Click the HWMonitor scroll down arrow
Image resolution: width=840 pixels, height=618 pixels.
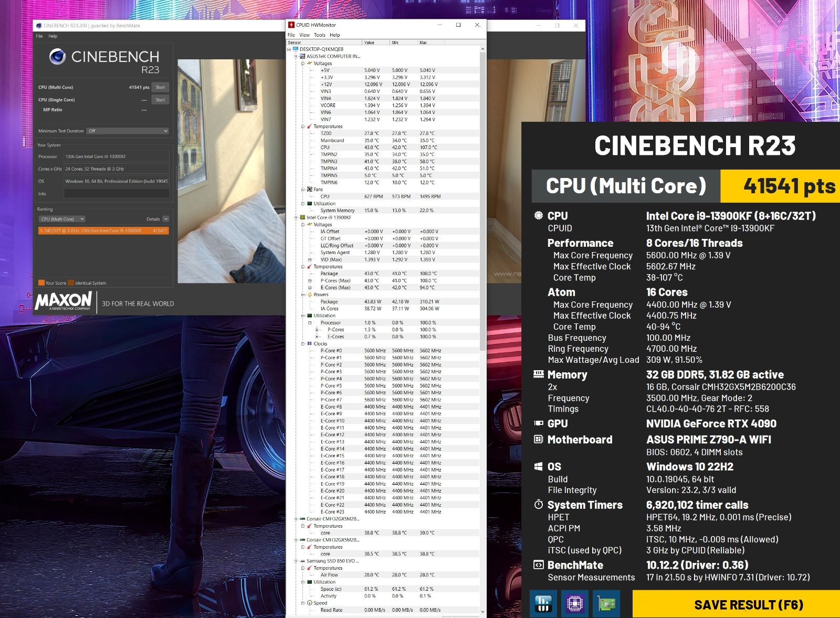(482, 611)
